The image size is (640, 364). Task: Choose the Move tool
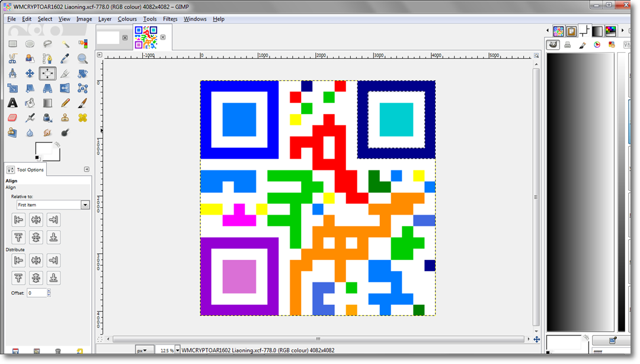tap(30, 73)
